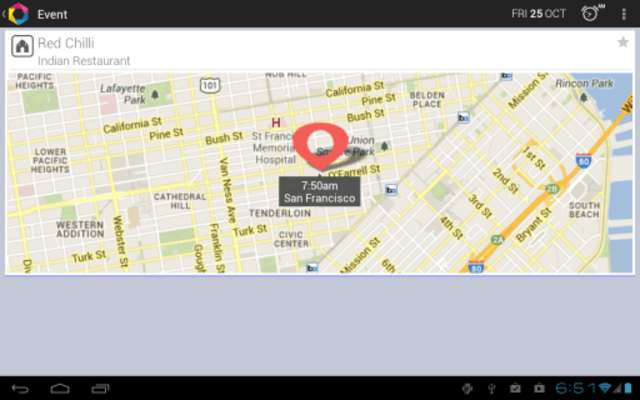Click the Rincon Park tree icon
640x400 pixels.
(584, 97)
